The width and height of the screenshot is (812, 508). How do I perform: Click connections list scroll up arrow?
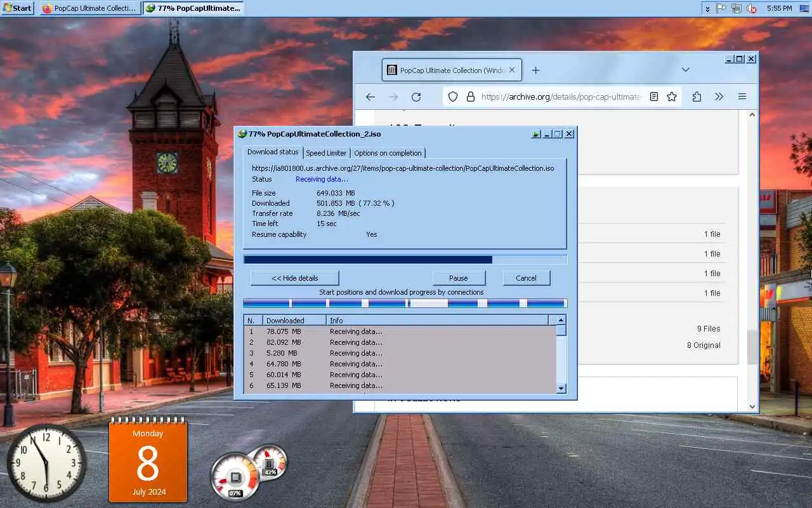tap(561, 320)
